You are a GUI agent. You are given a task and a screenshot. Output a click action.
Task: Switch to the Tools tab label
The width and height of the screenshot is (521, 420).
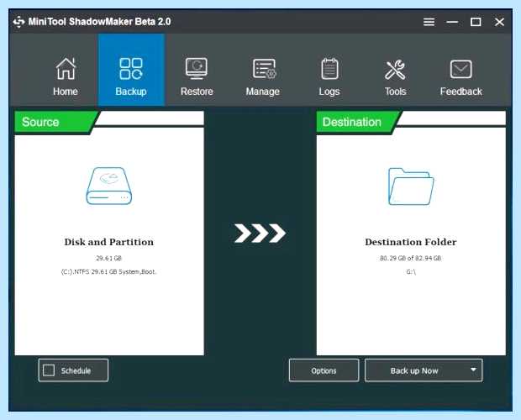pos(396,92)
